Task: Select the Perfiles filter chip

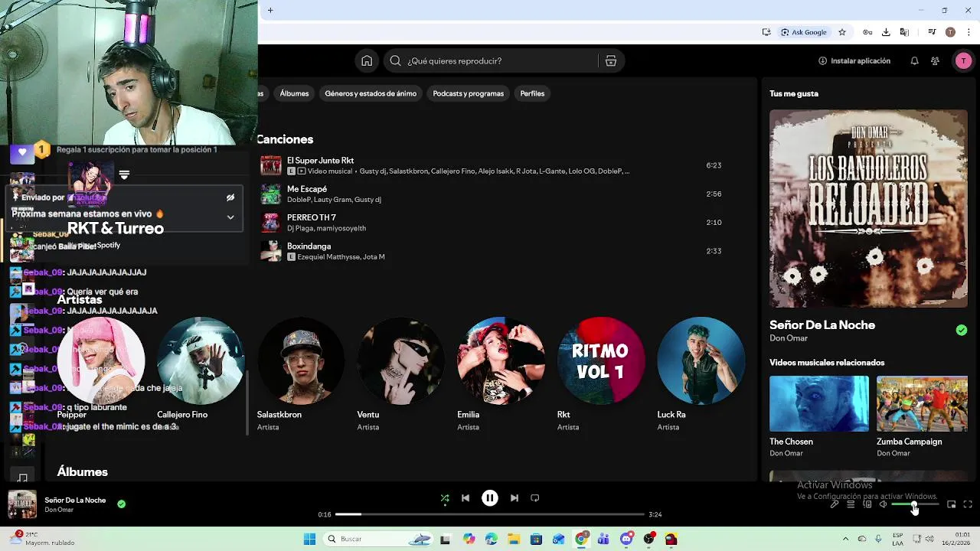Action: point(532,93)
